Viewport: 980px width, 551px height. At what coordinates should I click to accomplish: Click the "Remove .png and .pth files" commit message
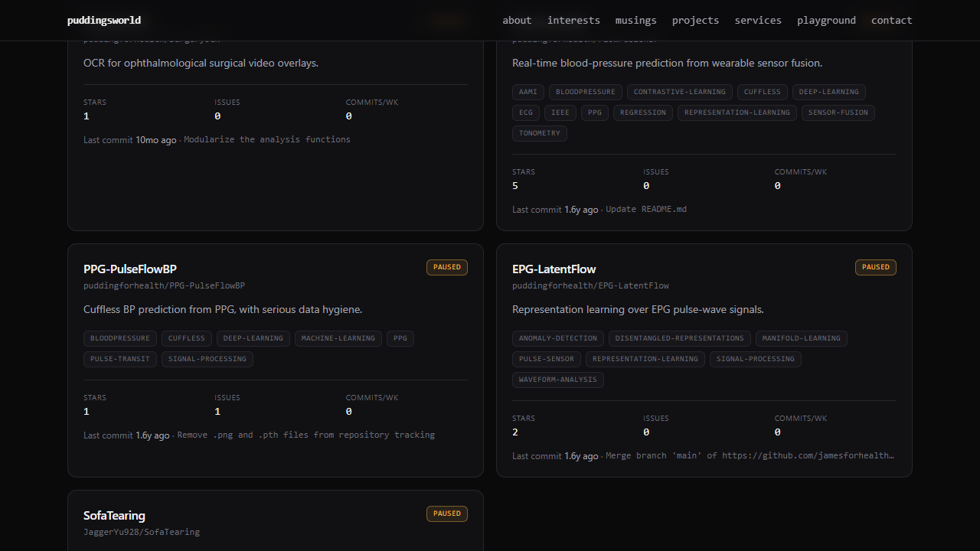(306, 435)
